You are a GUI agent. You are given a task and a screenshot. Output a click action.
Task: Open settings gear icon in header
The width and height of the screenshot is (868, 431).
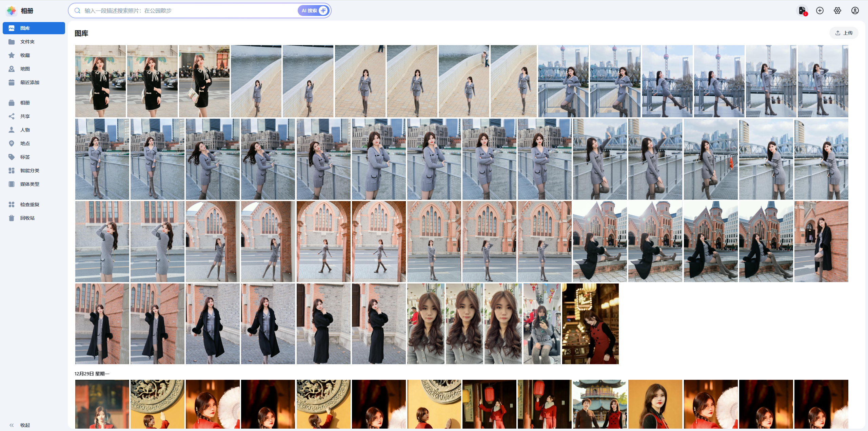point(837,11)
